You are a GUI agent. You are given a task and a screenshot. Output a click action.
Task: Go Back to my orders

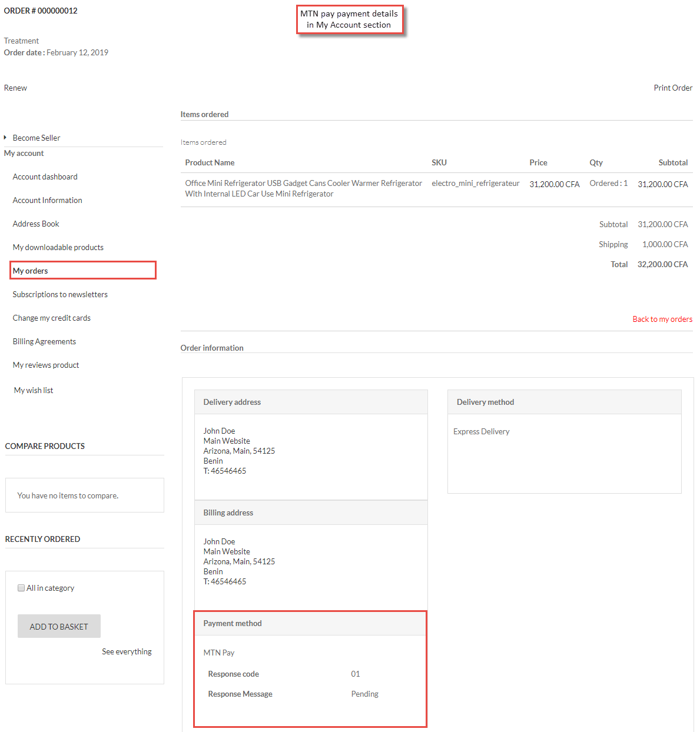coord(662,319)
